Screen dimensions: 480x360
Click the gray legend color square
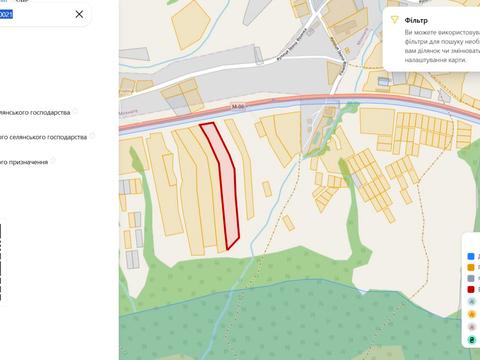click(471, 278)
